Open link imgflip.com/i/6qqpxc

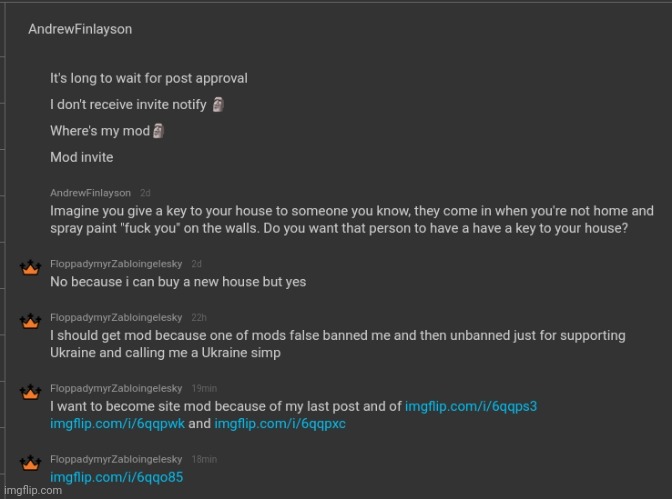280,424
